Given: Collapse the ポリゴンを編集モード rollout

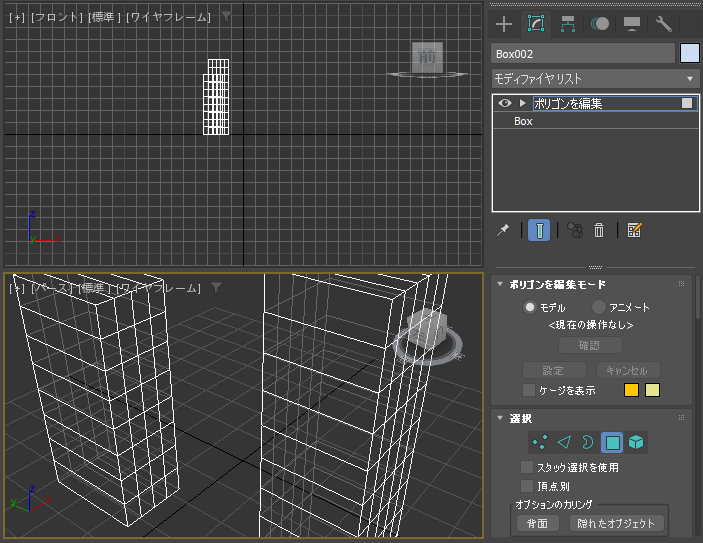Looking at the screenshot, I should pyautogui.click(x=499, y=284).
